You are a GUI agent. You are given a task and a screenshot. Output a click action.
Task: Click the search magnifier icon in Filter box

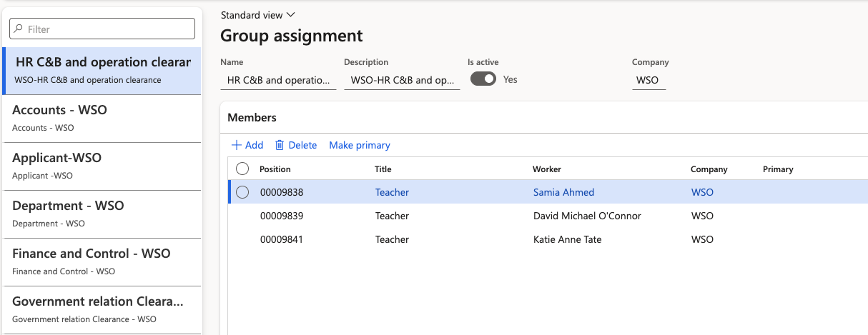click(x=19, y=29)
